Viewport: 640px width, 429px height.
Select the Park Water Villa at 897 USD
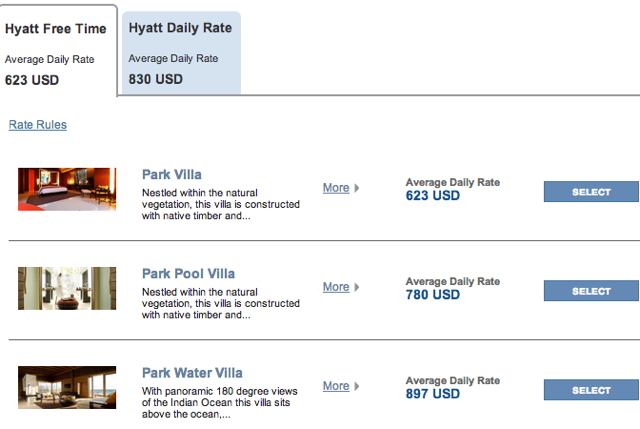[x=591, y=390]
